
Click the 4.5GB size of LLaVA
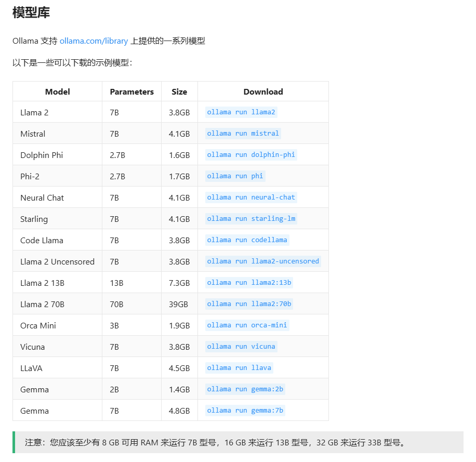[x=179, y=368]
